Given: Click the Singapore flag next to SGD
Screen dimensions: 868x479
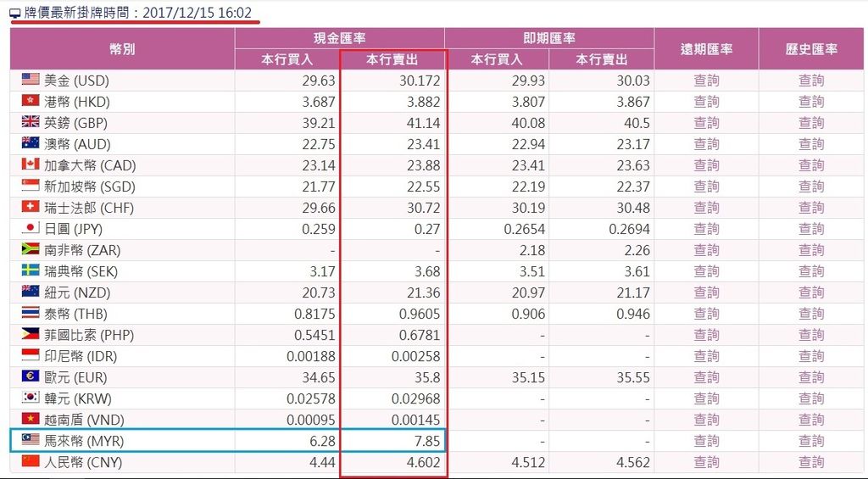Looking at the screenshot, I should [x=31, y=185].
